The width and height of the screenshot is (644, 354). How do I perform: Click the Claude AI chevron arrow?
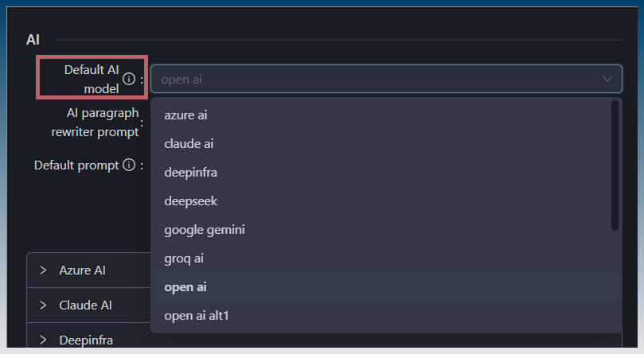pyautogui.click(x=43, y=305)
